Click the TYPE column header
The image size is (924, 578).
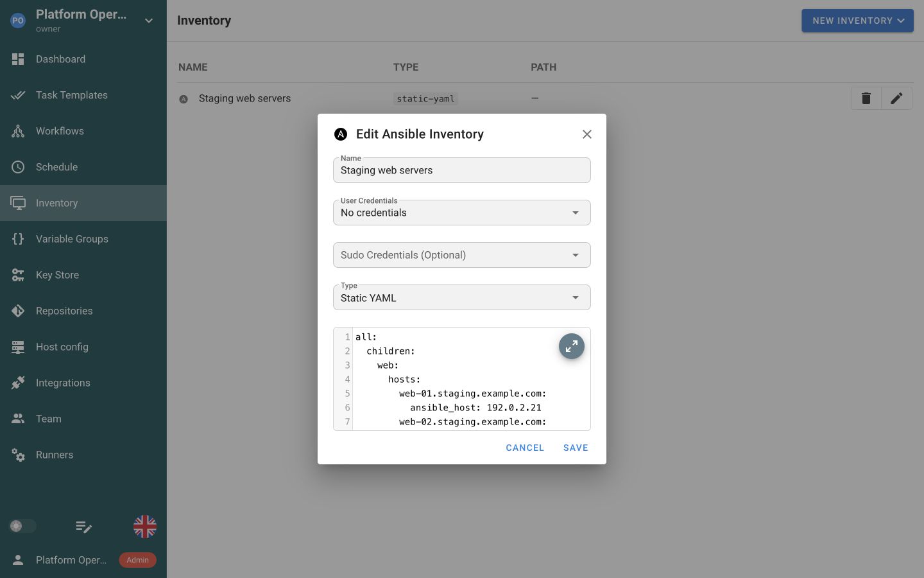coord(406,67)
